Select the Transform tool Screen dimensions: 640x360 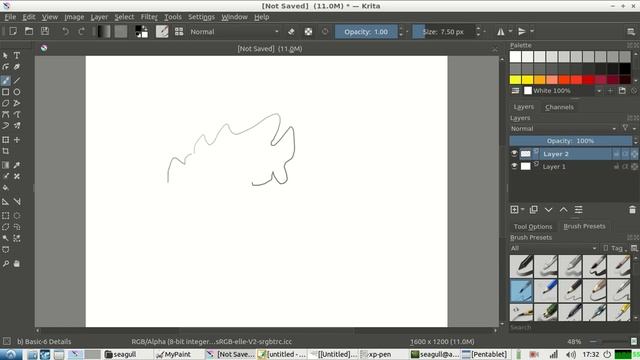point(5,140)
